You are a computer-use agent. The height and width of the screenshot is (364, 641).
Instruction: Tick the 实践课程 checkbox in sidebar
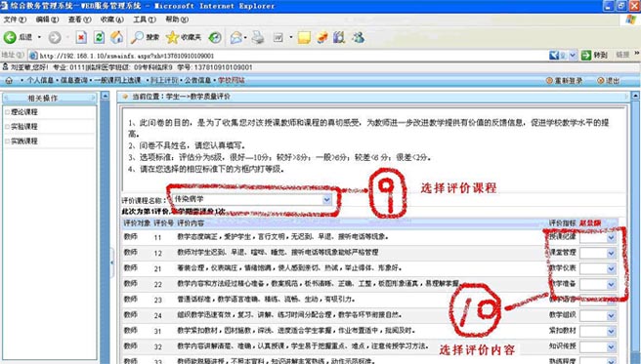8,142
